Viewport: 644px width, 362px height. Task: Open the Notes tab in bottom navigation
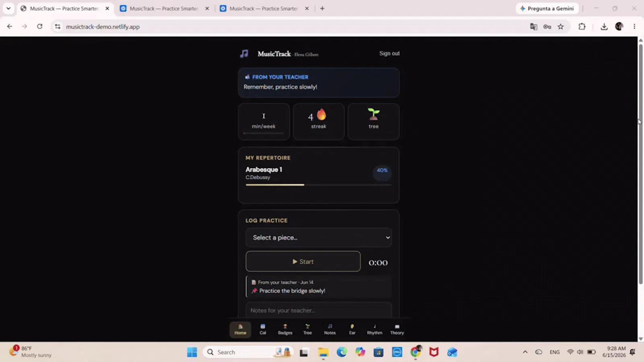[x=330, y=329]
